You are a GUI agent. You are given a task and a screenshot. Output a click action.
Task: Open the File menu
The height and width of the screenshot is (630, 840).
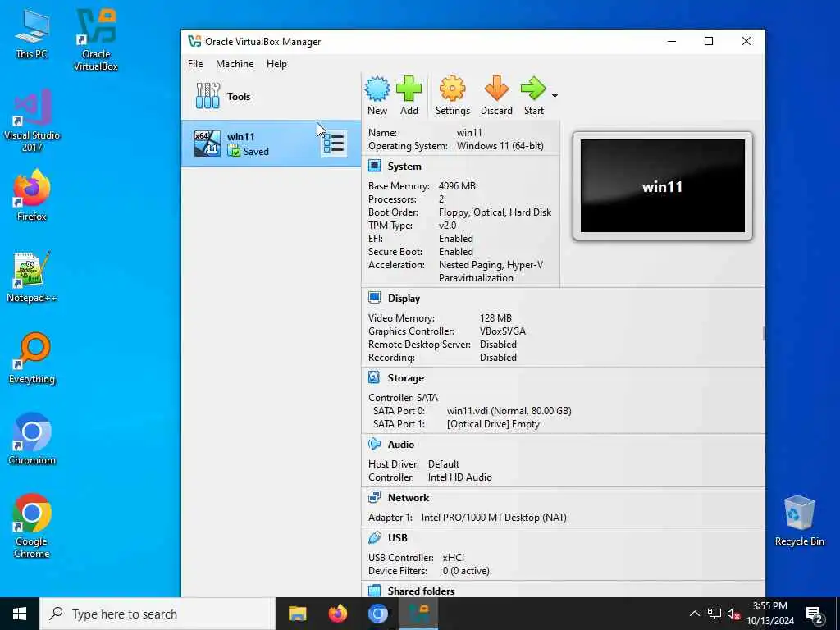point(195,64)
